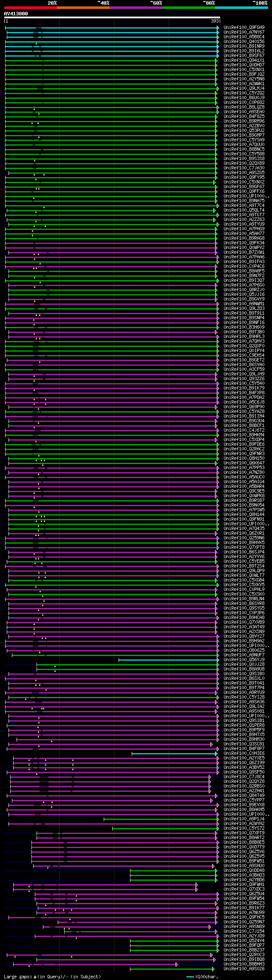Select the UniRef100_A9P1J4 label
272x980 pixels.
pos(244,819)
